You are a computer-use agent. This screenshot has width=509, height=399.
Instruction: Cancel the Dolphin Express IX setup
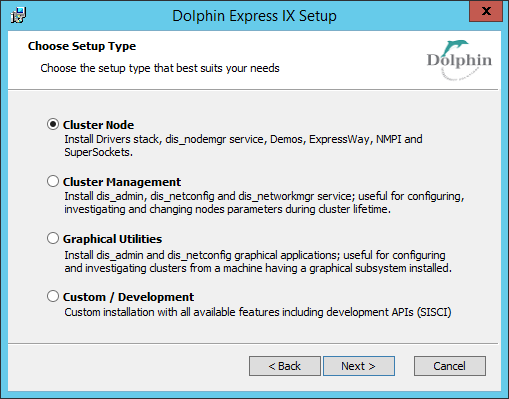click(450, 366)
